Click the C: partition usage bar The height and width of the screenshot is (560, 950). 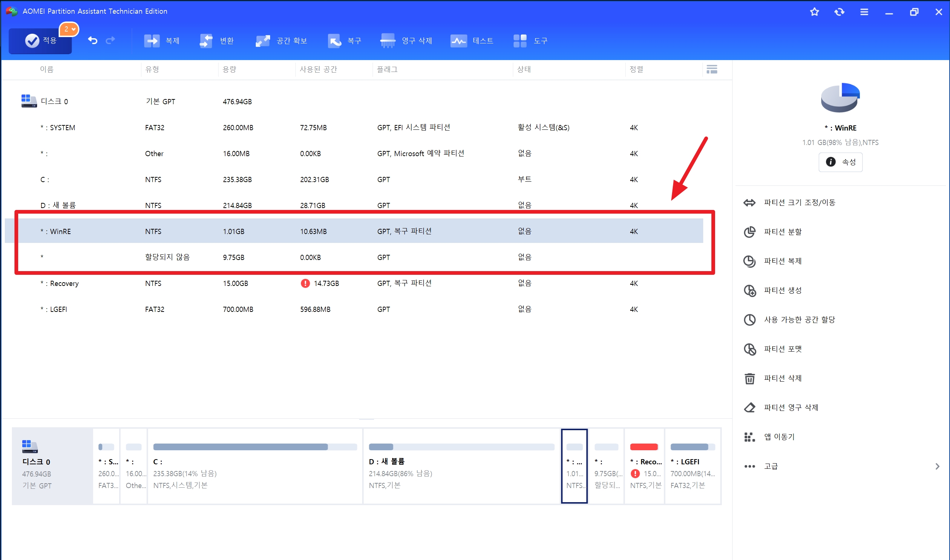point(255,447)
